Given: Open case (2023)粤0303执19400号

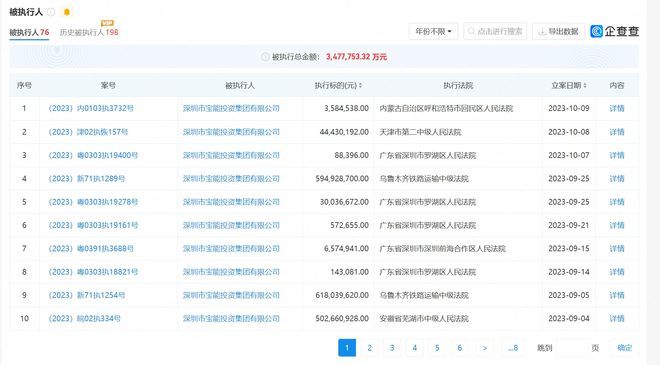Looking at the screenshot, I should (x=93, y=155).
